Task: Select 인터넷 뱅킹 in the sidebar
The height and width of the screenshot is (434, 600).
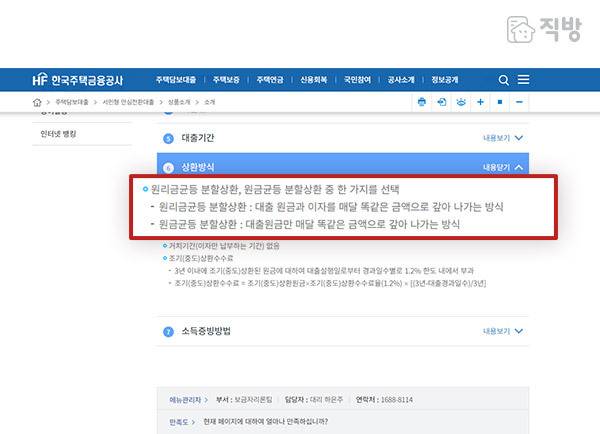Action: click(58, 134)
